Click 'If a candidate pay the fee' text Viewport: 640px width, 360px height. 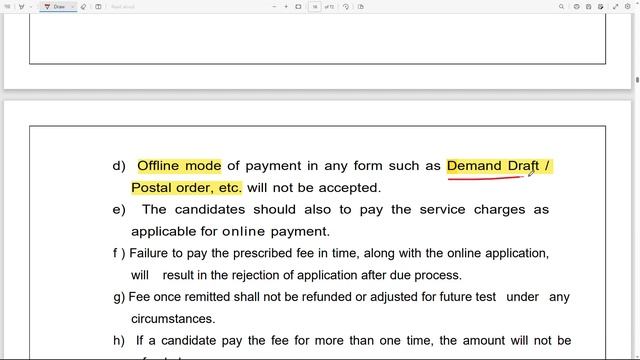coord(213,340)
